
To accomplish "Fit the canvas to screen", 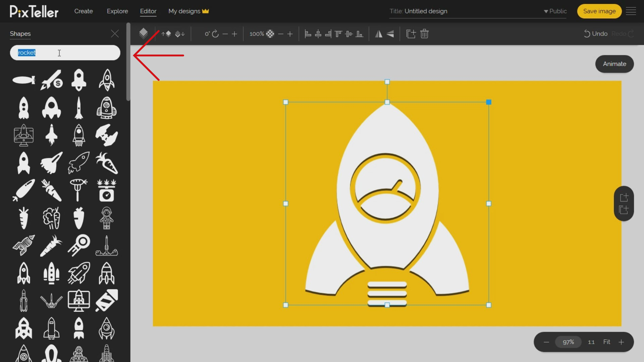I will pyautogui.click(x=607, y=342).
